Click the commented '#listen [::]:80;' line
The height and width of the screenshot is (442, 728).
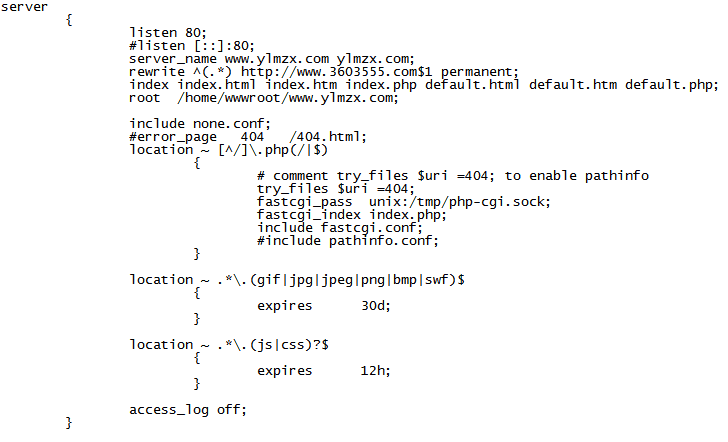(192, 46)
